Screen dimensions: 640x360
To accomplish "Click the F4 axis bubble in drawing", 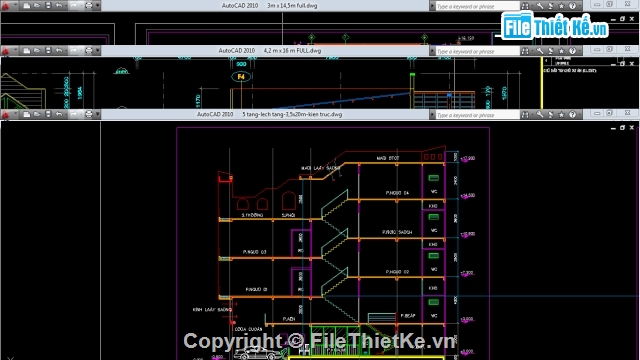I will [241, 77].
